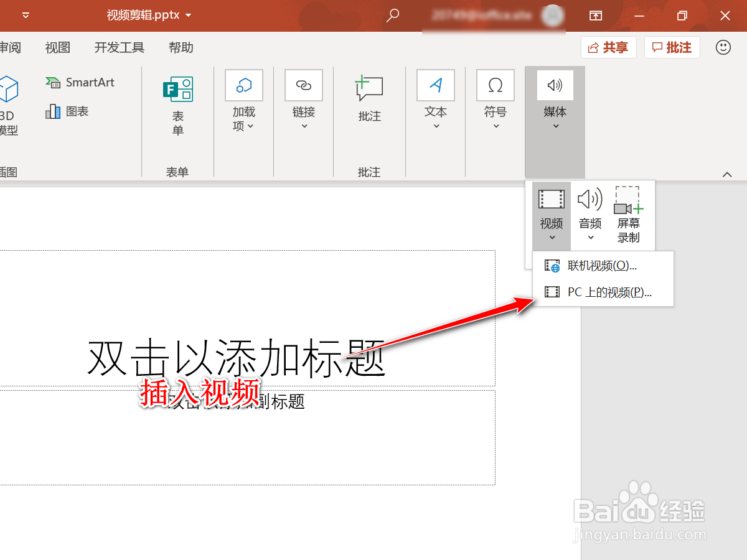Image resolution: width=747 pixels, height=560 pixels.
Task: Open the 开发工具 ribbon tab
Action: 118,47
